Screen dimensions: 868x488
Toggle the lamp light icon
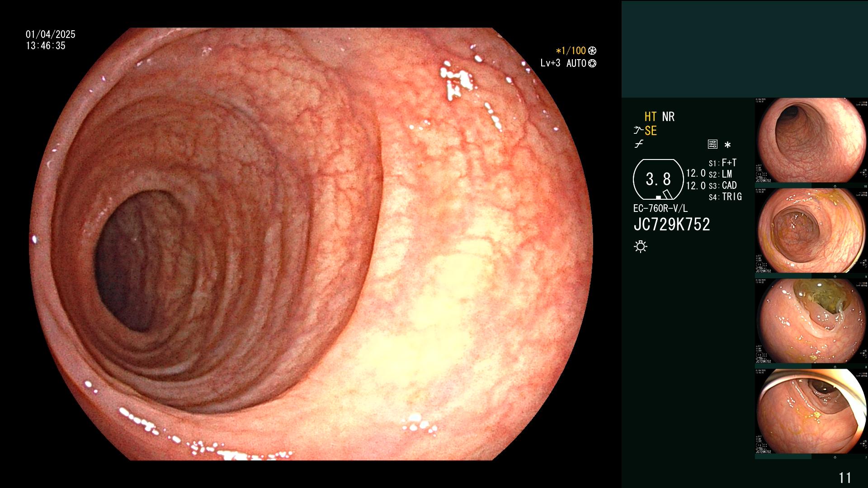641,246
